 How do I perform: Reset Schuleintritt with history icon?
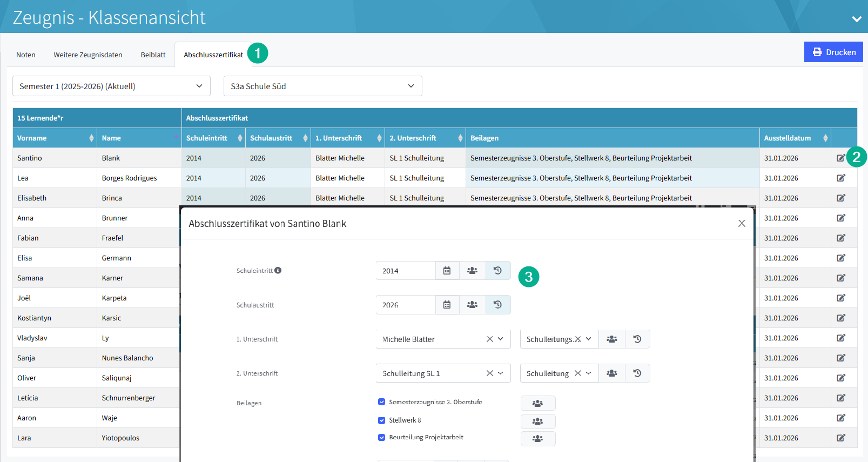coord(497,271)
